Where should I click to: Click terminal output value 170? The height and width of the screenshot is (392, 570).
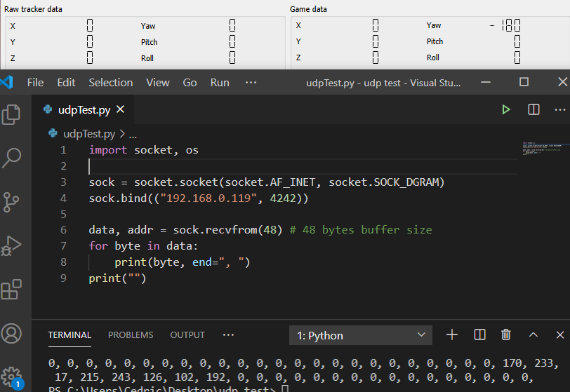(512, 363)
